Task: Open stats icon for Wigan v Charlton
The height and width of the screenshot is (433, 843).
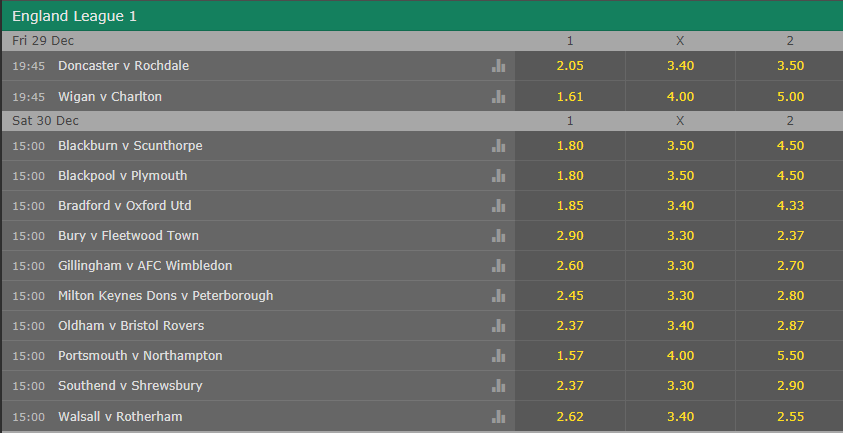Action: pyautogui.click(x=498, y=96)
